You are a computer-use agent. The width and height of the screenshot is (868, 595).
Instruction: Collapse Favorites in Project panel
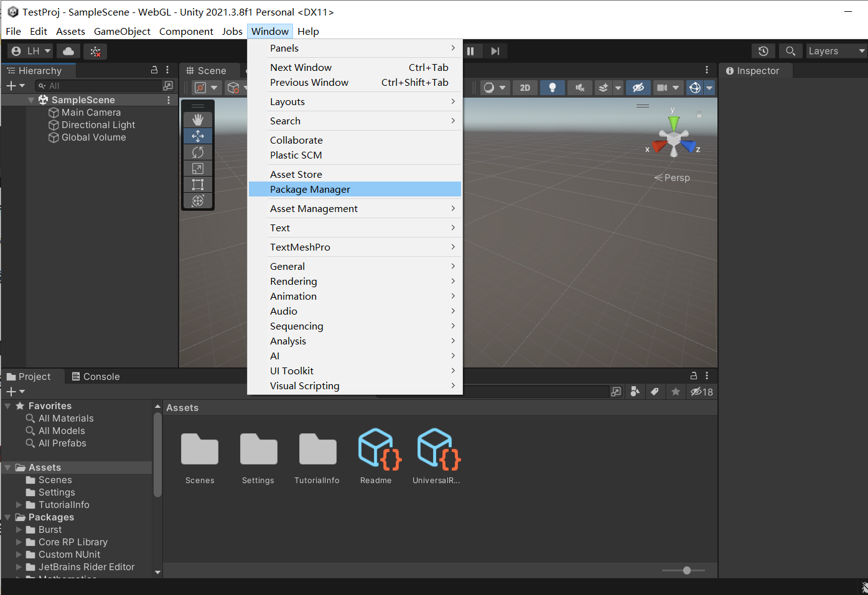[7, 406]
